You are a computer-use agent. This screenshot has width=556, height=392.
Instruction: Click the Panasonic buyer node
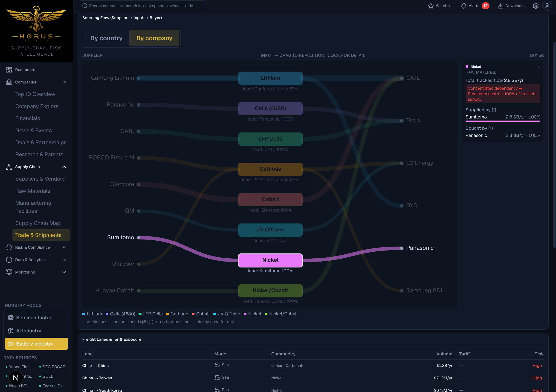pyautogui.click(x=402, y=248)
